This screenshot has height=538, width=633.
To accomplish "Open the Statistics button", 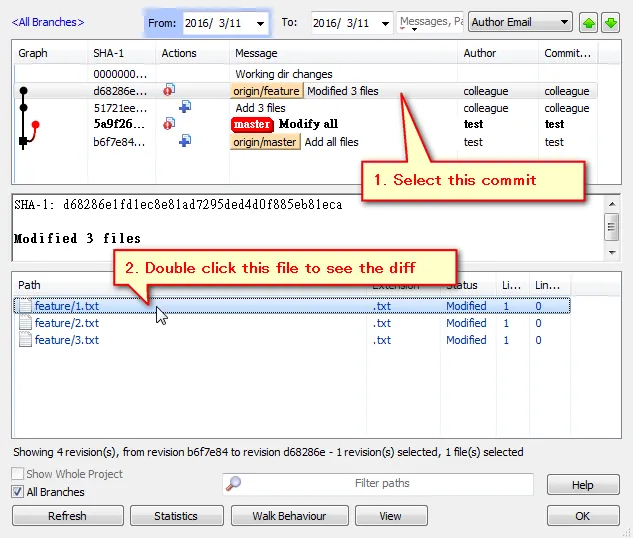I will [176, 516].
